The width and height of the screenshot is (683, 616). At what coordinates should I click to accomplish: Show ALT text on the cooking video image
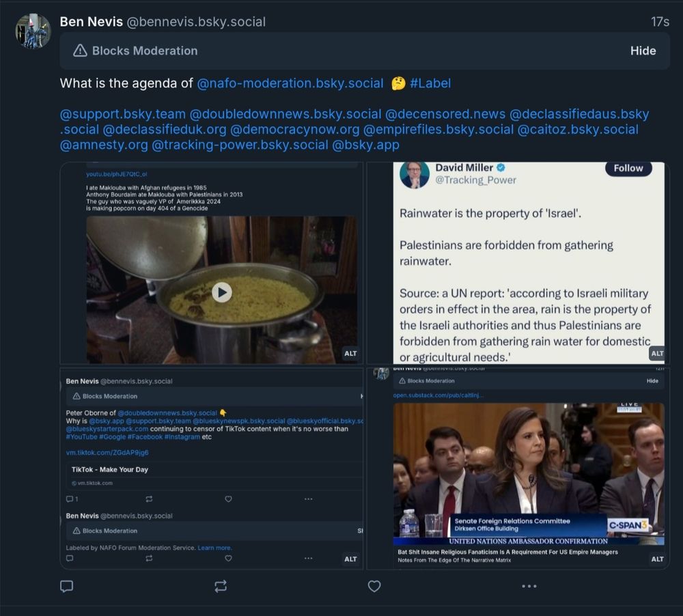tap(350, 353)
